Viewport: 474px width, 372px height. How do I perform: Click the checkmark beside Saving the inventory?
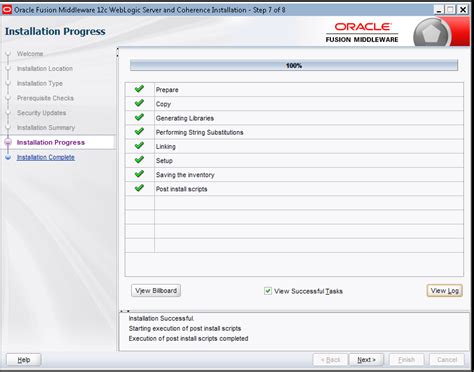[x=139, y=174]
